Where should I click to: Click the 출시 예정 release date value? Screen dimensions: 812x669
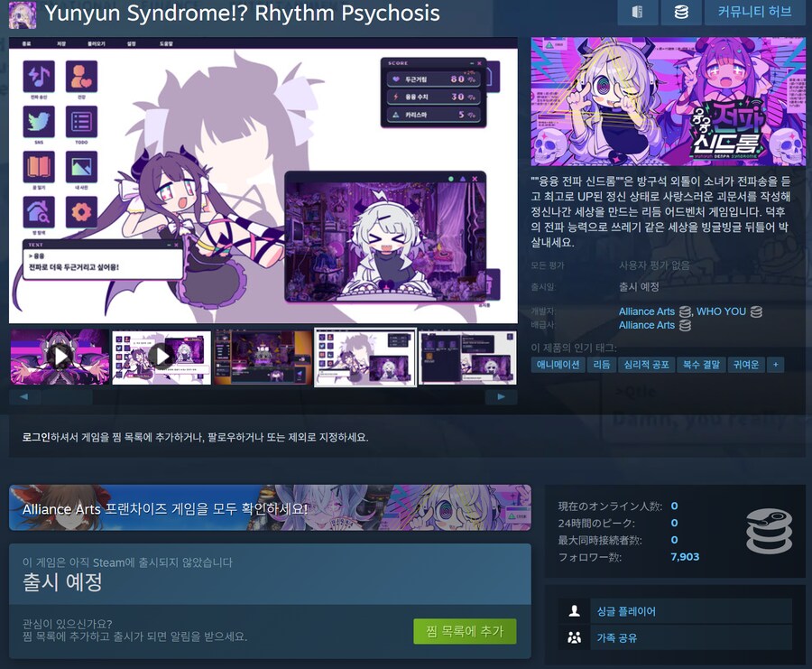[639, 286]
